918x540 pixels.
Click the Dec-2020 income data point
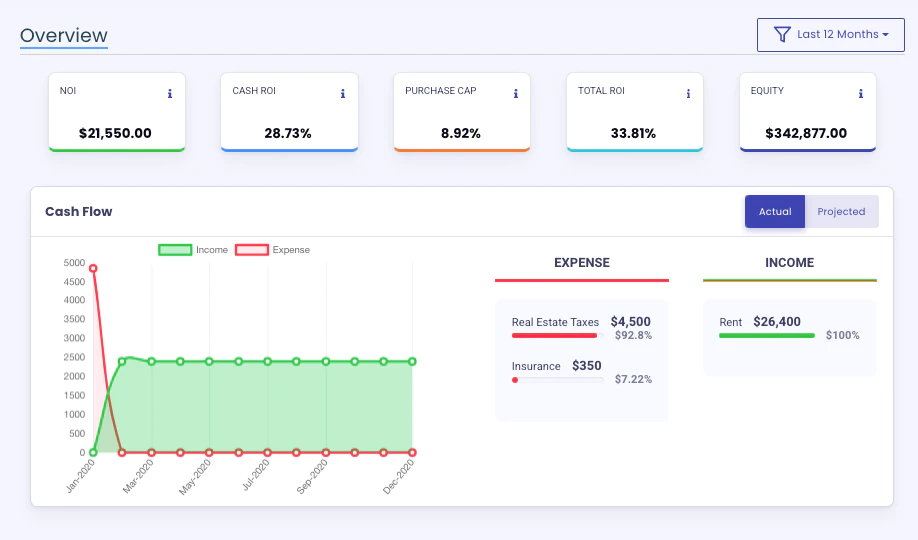pyautogui.click(x=412, y=361)
